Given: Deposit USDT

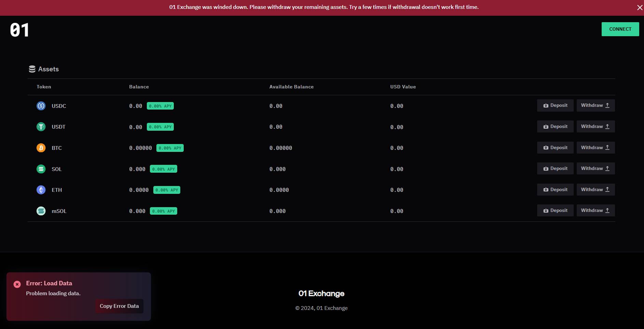Looking at the screenshot, I should (555, 127).
